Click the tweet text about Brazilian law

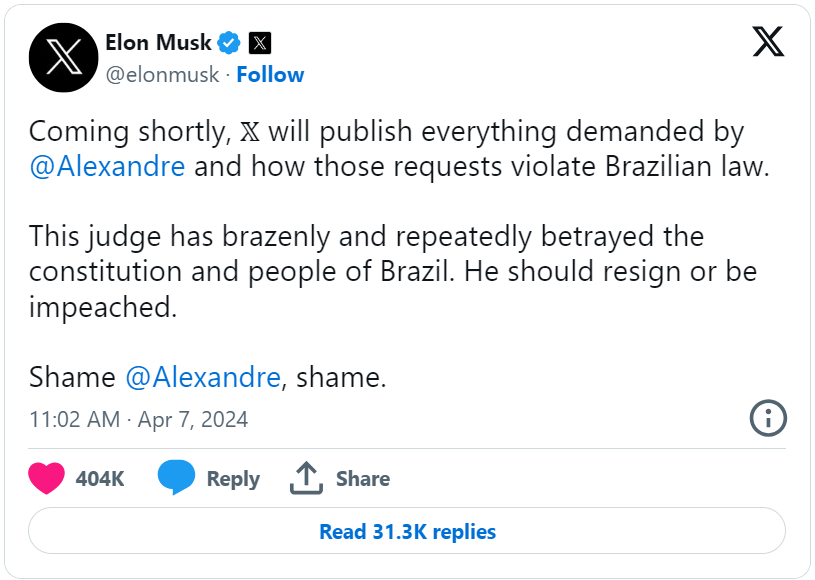click(x=399, y=149)
